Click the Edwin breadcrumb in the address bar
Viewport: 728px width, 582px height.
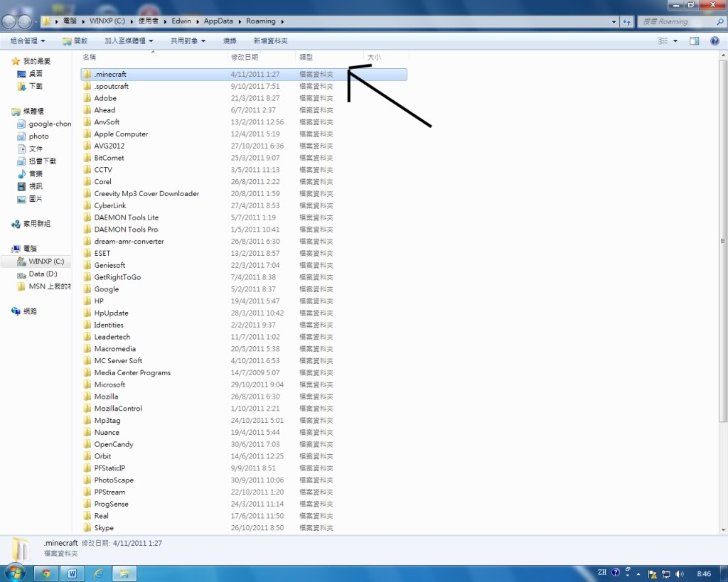tap(181, 21)
